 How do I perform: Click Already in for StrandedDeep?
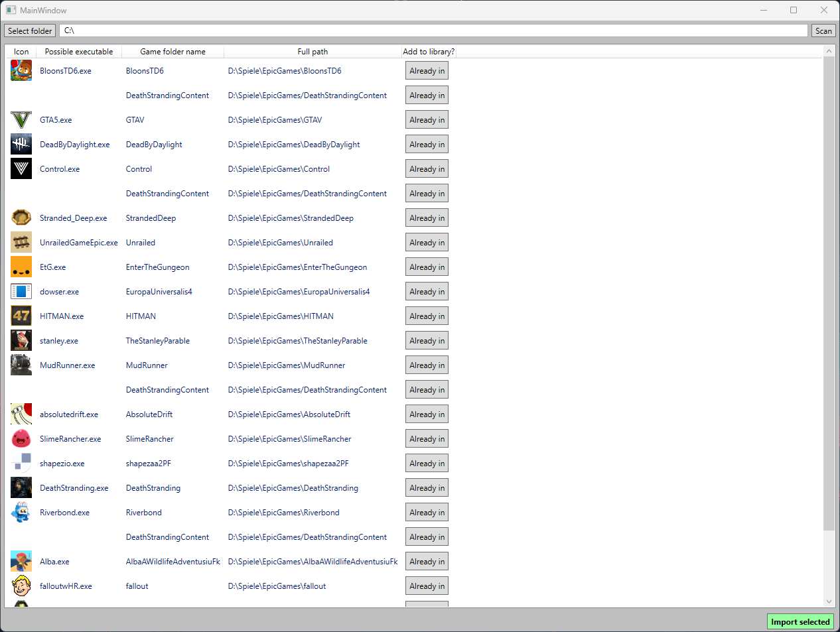click(x=427, y=218)
